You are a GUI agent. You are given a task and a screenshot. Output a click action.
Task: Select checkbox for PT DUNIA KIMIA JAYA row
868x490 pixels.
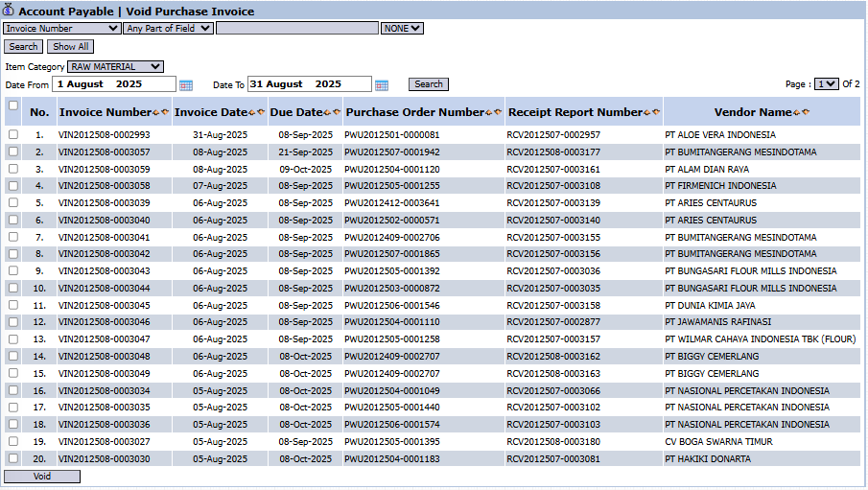click(13, 306)
